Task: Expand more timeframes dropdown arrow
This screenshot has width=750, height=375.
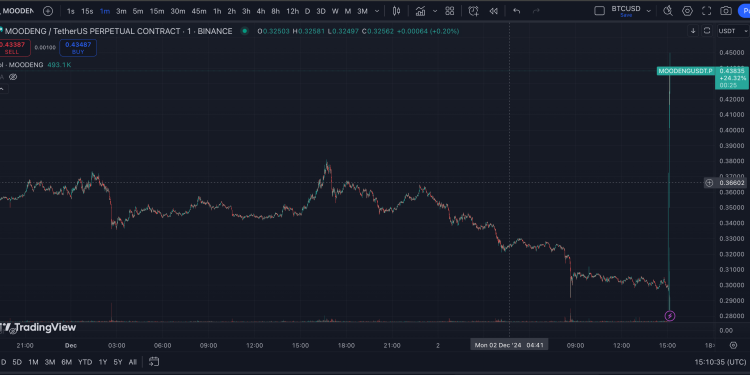Action: [x=377, y=11]
